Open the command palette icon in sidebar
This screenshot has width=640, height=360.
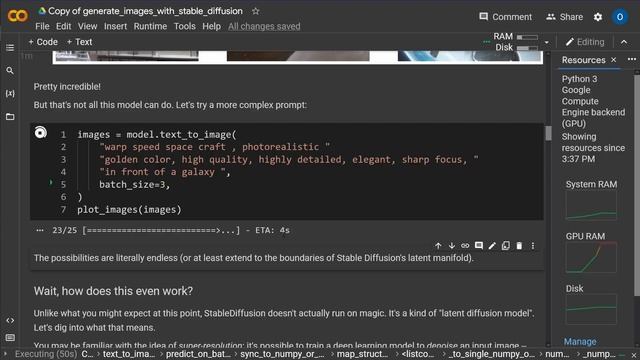[x=10, y=338]
